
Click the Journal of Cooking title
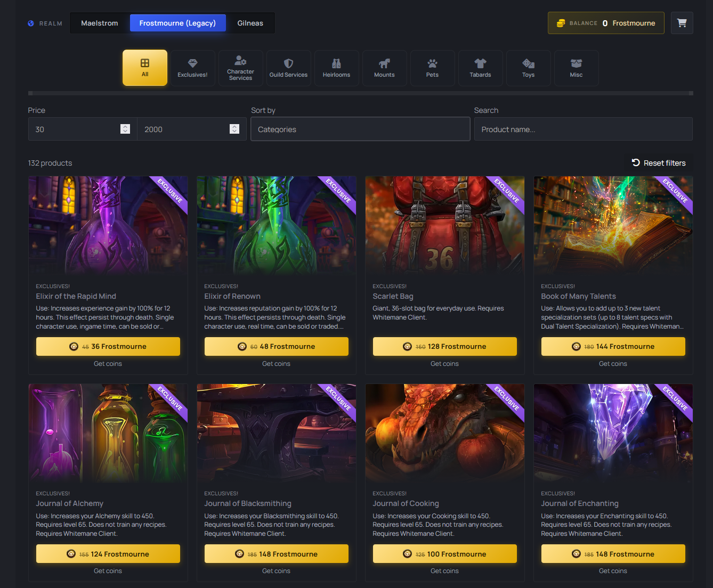(x=406, y=503)
